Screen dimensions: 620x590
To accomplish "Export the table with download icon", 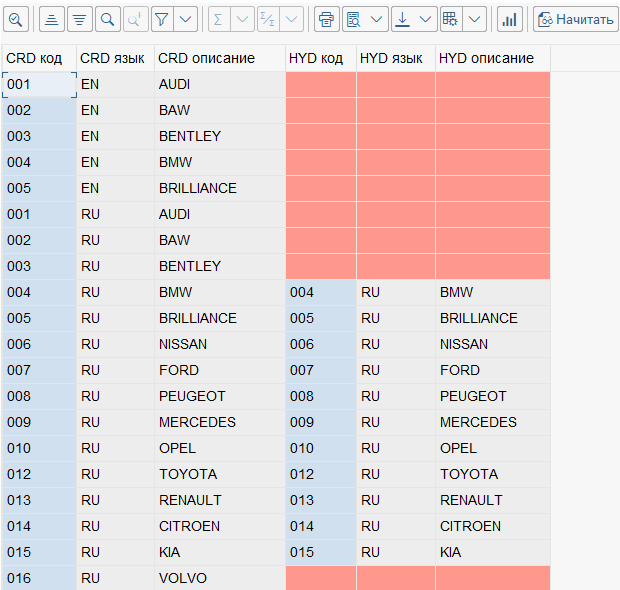I will pos(403,19).
